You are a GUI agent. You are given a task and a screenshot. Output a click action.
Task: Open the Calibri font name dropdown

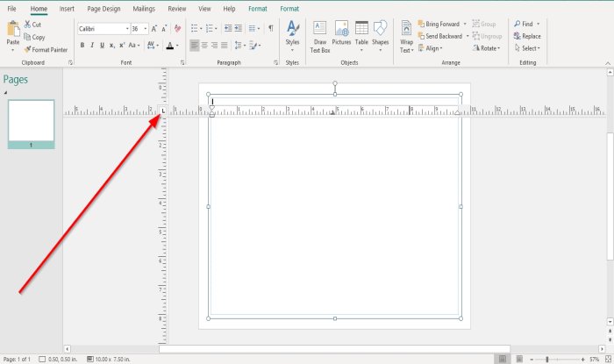[127, 29]
